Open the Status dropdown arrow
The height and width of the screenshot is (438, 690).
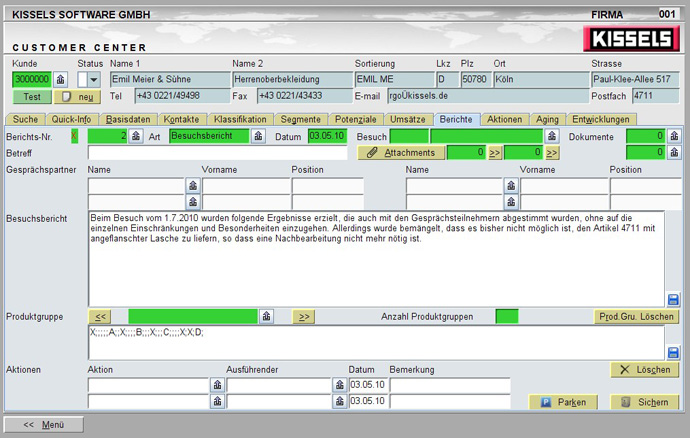click(x=94, y=80)
